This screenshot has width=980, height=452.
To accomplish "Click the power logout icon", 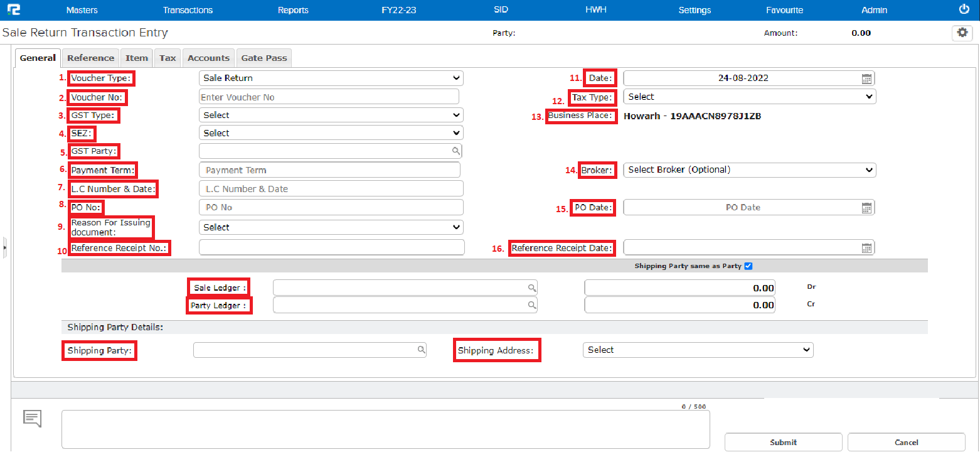I will click(x=964, y=9).
